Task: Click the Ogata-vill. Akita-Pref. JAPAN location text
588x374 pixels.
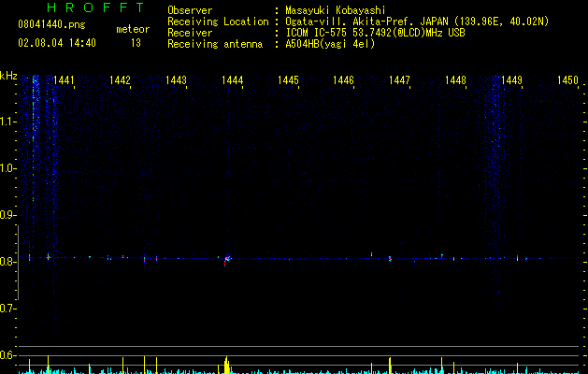Action: [x=417, y=22]
